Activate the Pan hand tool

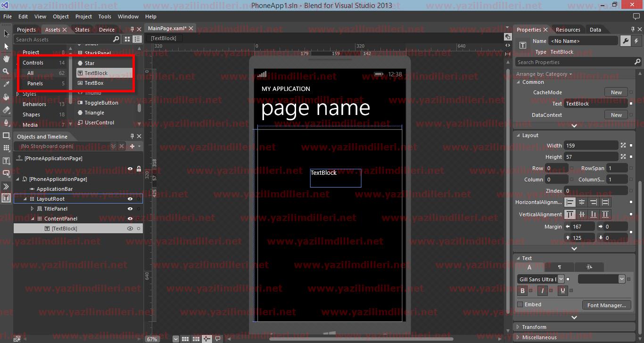(6, 59)
